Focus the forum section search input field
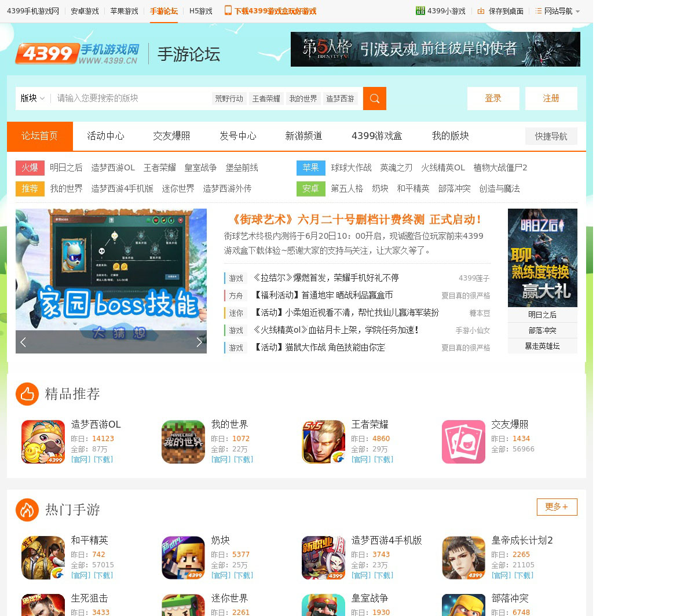695x616 pixels. click(130, 99)
